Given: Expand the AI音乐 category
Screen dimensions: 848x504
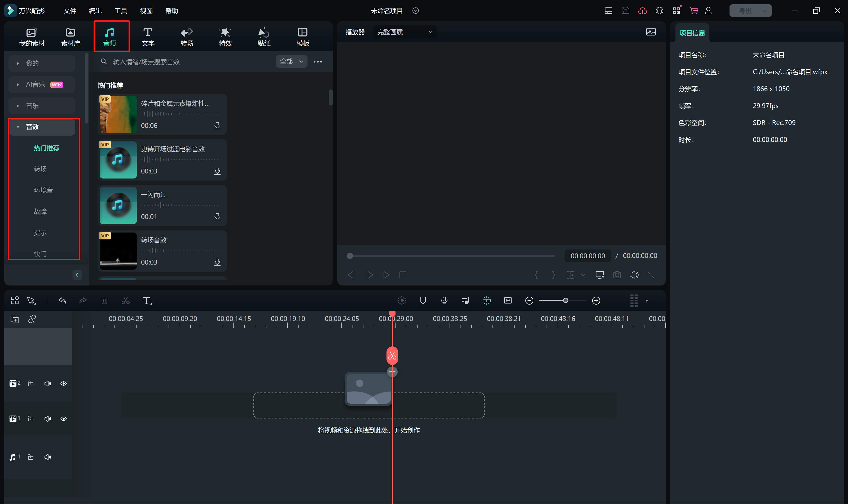Looking at the screenshot, I should pyautogui.click(x=35, y=84).
